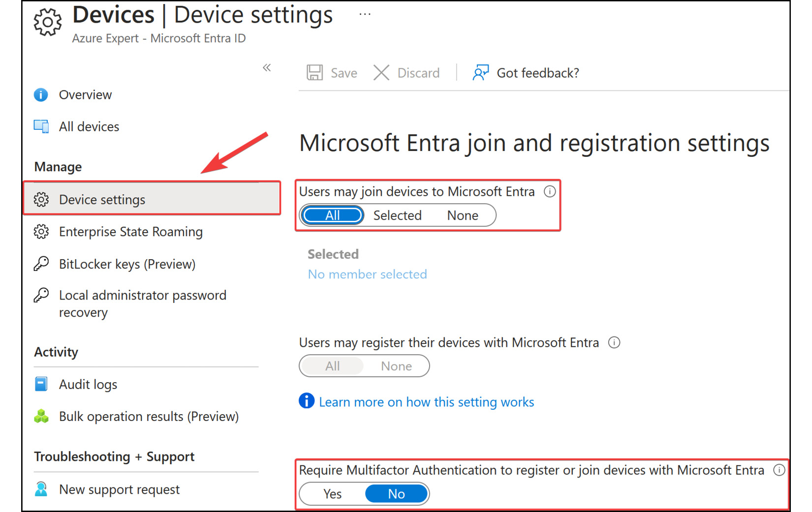This screenshot has height=512, width=812.
Task: Open Enterprise State Roaming
Action: pyautogui.click(x=131, y=232)
